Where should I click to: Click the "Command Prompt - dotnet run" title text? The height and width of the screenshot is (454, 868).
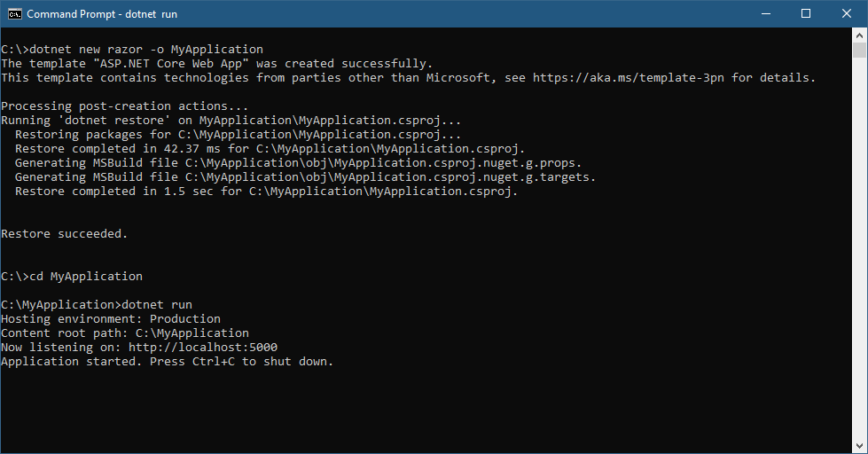pyautogui.click(x=103, y=14)
